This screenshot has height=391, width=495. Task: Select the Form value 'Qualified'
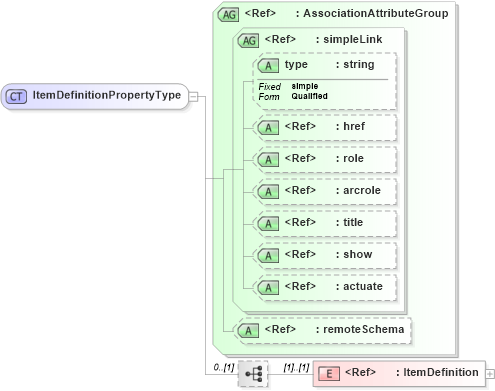coord(309,96)
